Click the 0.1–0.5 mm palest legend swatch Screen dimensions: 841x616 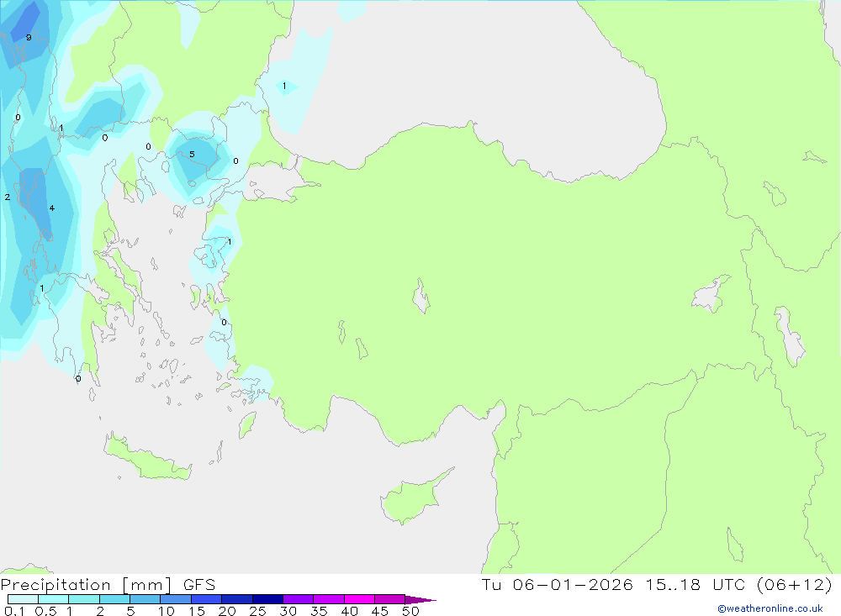(23, 599)
